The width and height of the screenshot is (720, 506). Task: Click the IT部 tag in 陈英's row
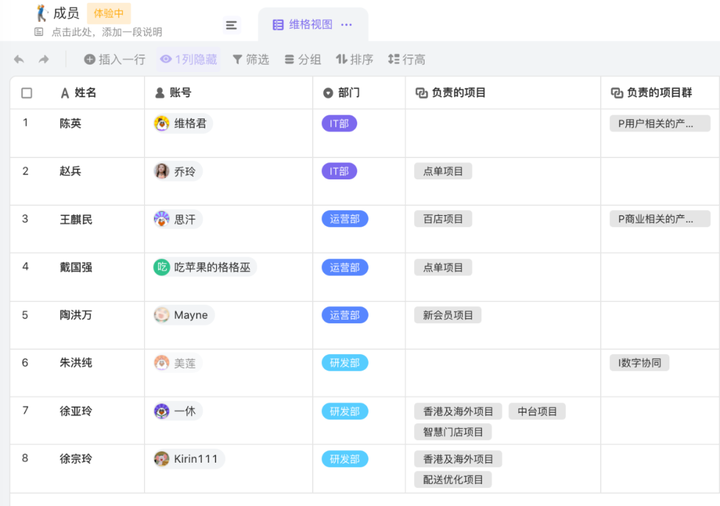click(x=339, y=124)
